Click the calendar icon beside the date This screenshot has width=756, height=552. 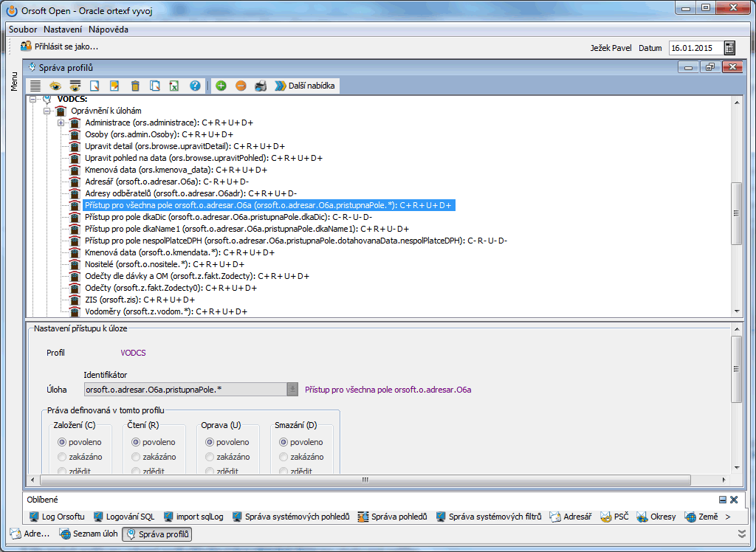coord(729,48)
